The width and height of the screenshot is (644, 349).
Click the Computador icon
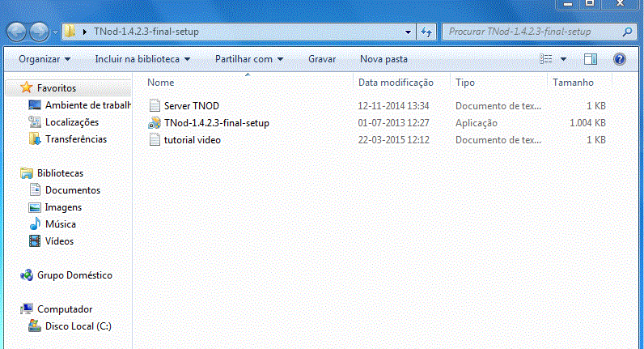[x=27, y=309]
